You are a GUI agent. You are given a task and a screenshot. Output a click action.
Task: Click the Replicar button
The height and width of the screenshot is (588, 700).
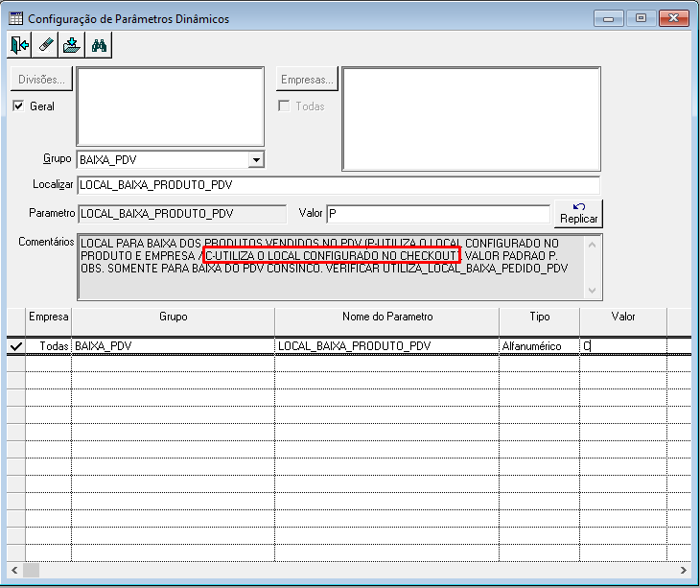pos(578,213)
